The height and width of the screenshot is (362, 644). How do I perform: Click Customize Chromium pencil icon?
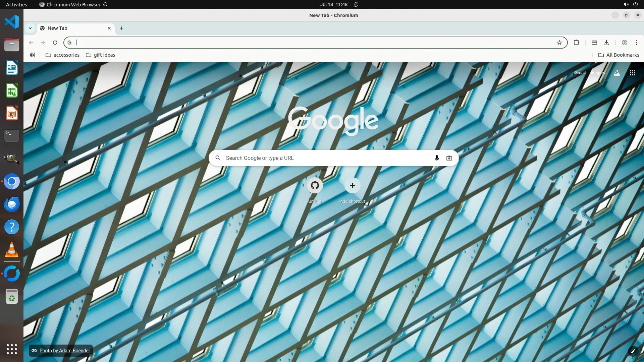(x=633, y=351)
